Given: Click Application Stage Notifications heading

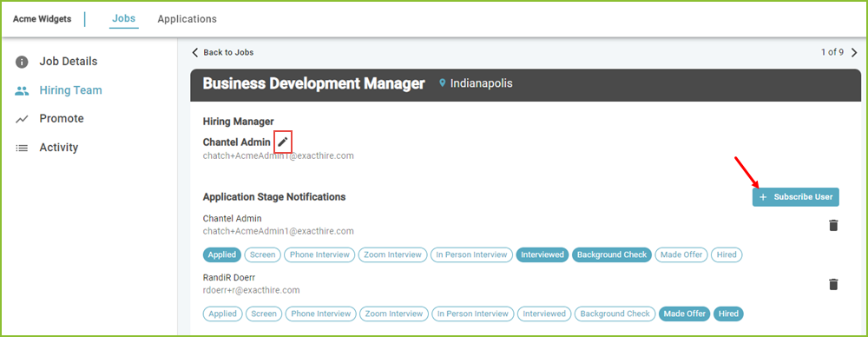Looking at the screenshot, I should (x=274, y=197).
